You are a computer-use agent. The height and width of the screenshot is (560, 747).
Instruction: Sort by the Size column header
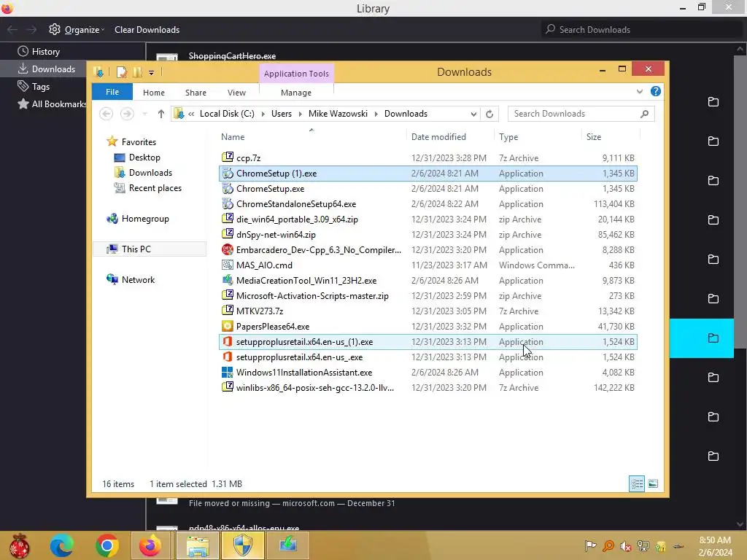611,136
